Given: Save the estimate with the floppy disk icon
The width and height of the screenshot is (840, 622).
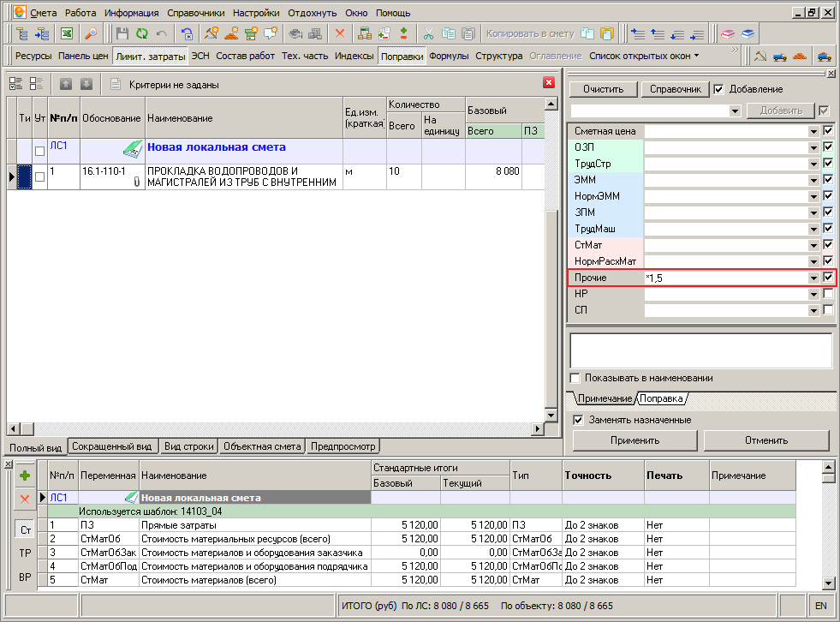Looking at the screenshot, I should tap(122, 33).
